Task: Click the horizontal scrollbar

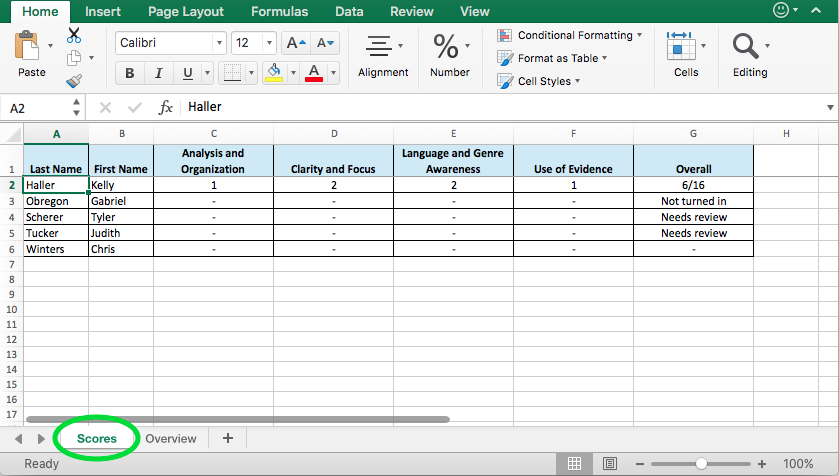Action: coord(238,419)
